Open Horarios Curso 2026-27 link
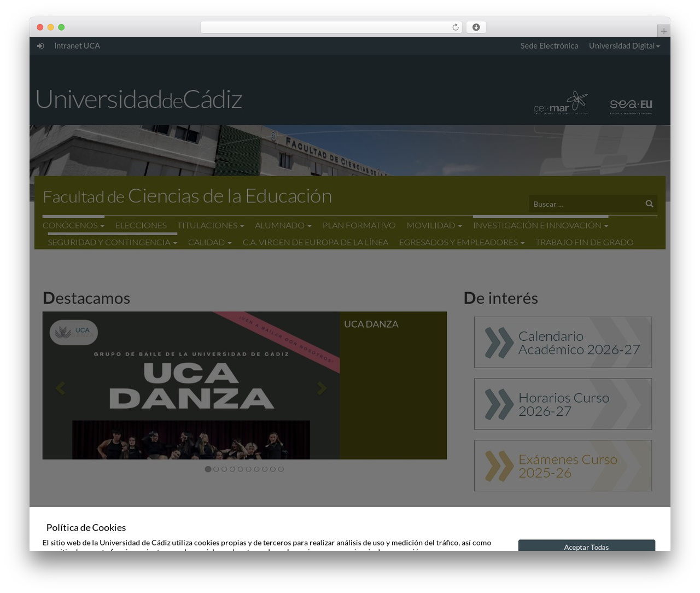 point(563,404)
